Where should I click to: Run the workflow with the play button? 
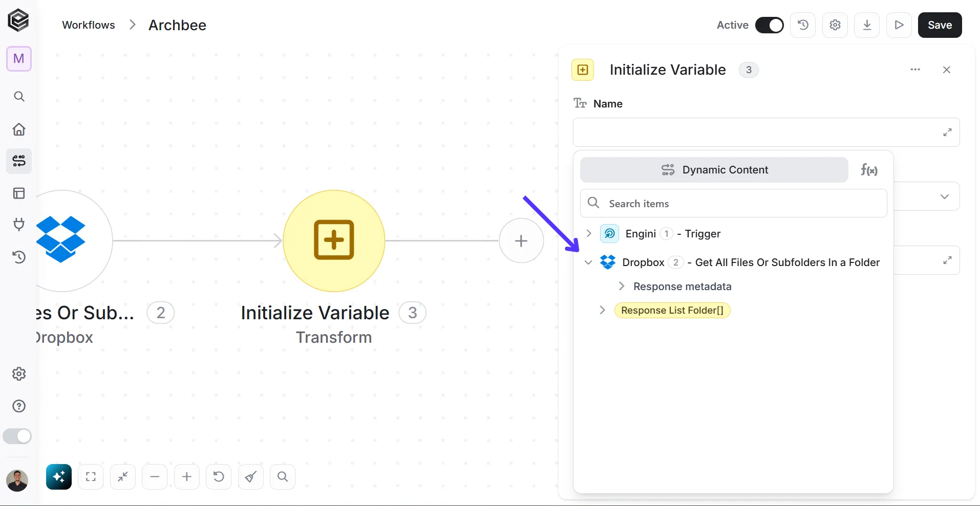[899, 25]
